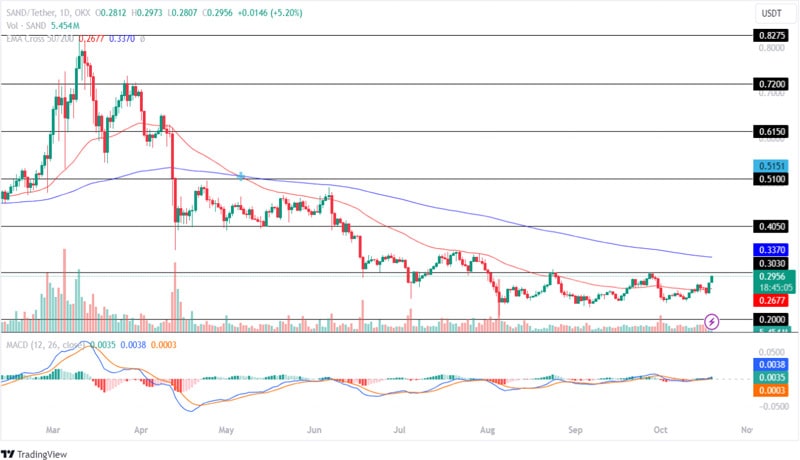Screen dimensions: 800x460
Task: Click the blue 0.0038 MACD value label
Action: [770, 365]
